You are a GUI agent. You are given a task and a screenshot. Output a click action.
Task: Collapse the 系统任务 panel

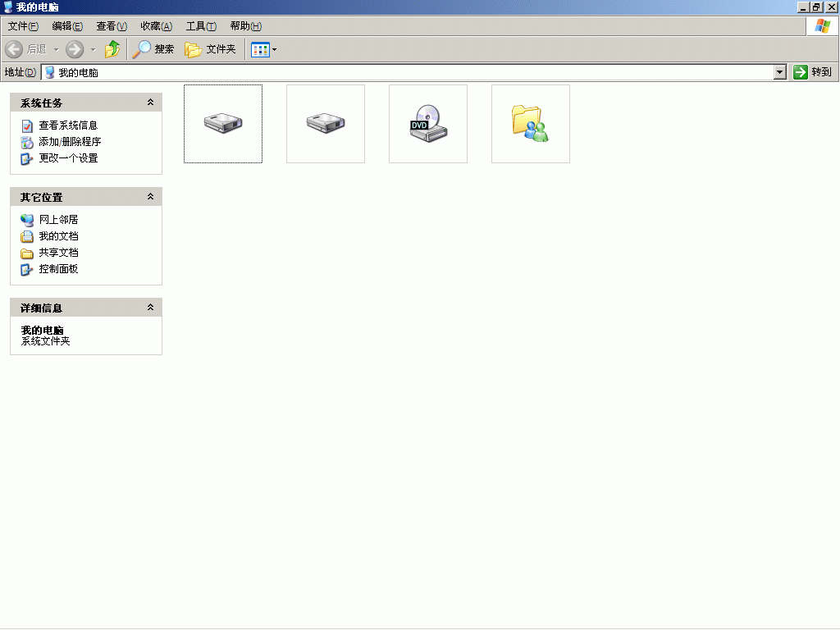(151, 103)
